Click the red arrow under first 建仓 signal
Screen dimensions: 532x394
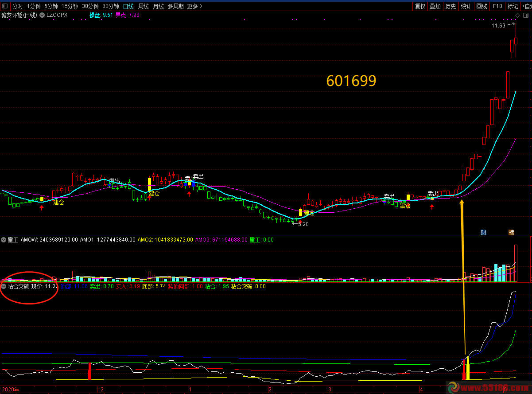[42, 207]
